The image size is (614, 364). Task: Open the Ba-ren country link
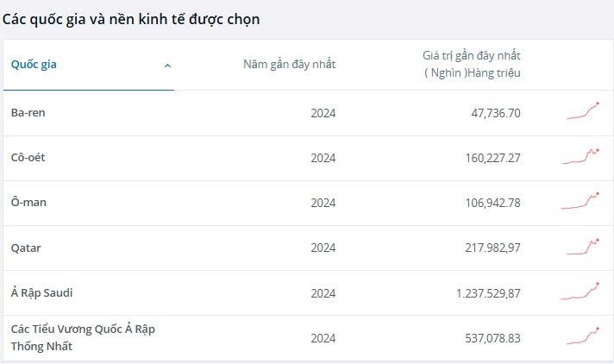(28, 112)
